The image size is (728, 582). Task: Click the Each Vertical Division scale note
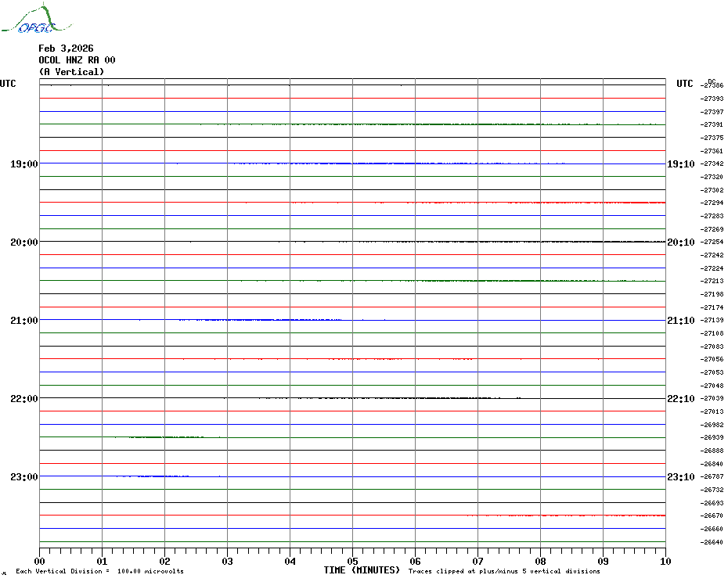click(x=99, y=571)
